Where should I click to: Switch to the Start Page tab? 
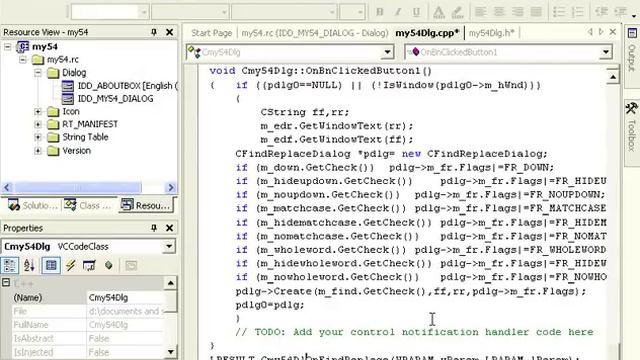point(211,33)
